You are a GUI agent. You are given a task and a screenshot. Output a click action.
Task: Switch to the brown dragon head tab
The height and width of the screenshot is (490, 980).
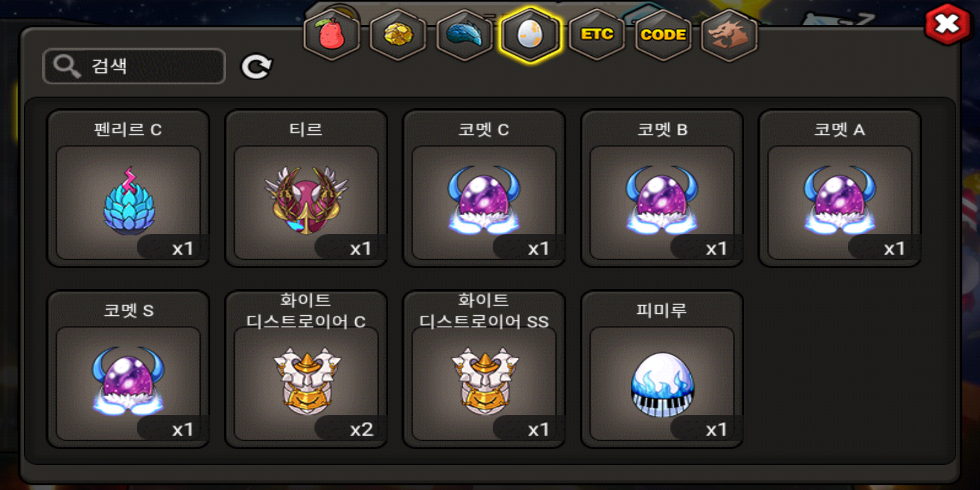[730, 35]
